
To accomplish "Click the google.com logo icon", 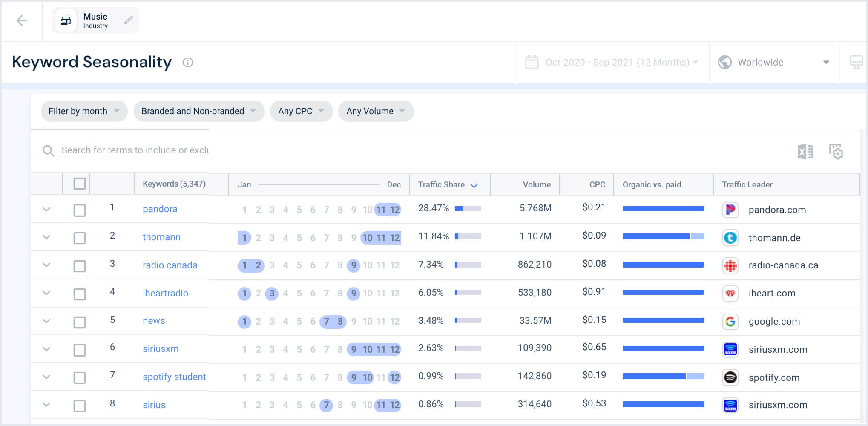I will pos(730,322).
